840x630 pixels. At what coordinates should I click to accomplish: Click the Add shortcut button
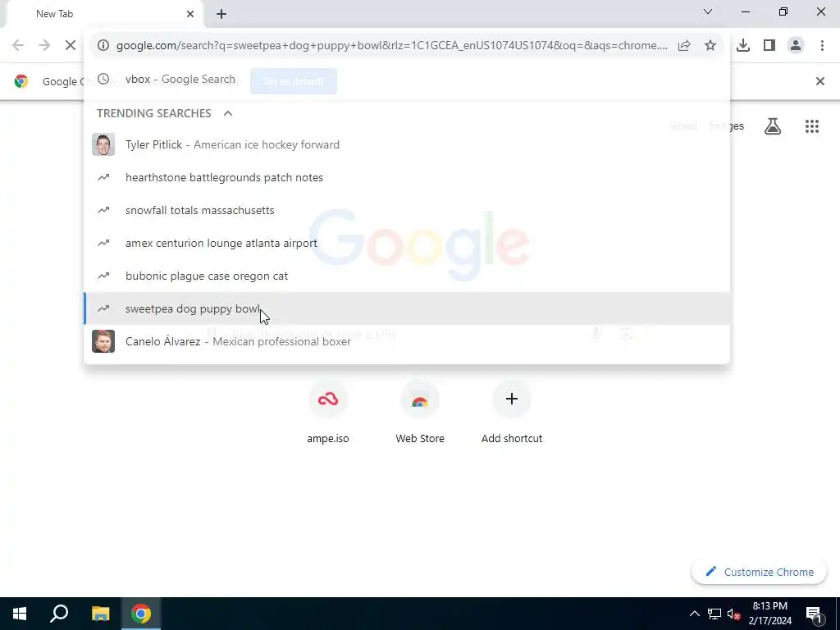click(x=512, y=413)
